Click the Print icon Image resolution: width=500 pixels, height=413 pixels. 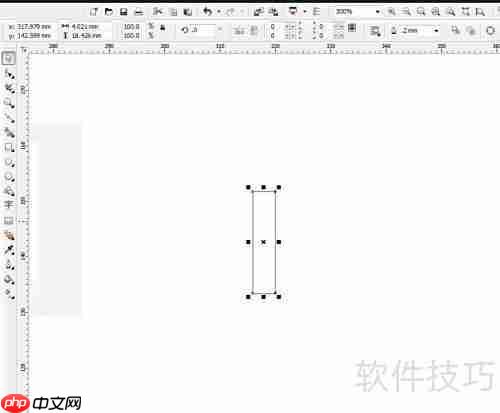tap(139, 12)
